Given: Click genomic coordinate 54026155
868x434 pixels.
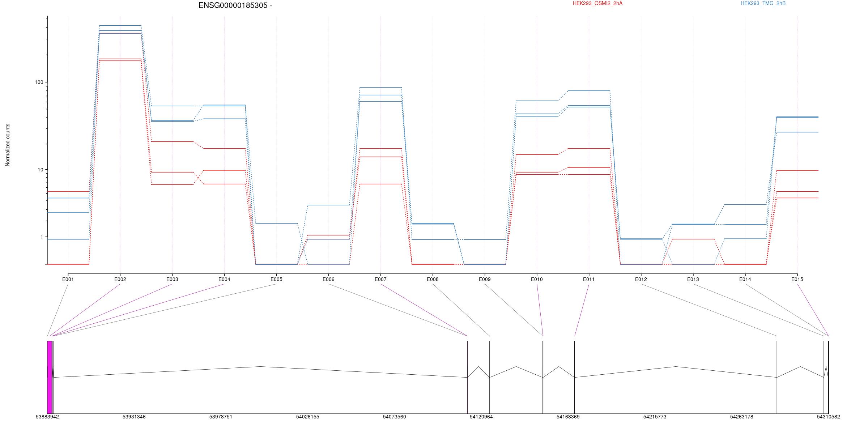Looking at the screenshot, I should pyautogui.click(x=308, y=417).
